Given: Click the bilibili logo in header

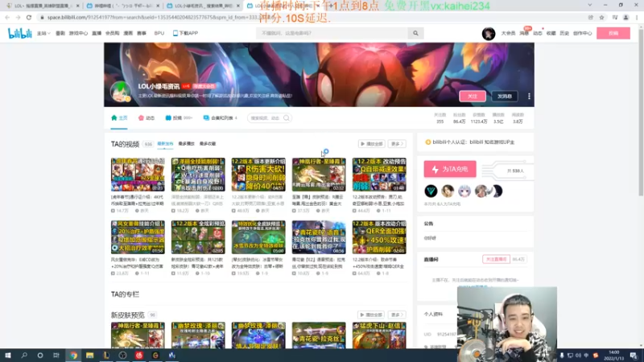Looking at the screenshot, I should click(19, 34).
